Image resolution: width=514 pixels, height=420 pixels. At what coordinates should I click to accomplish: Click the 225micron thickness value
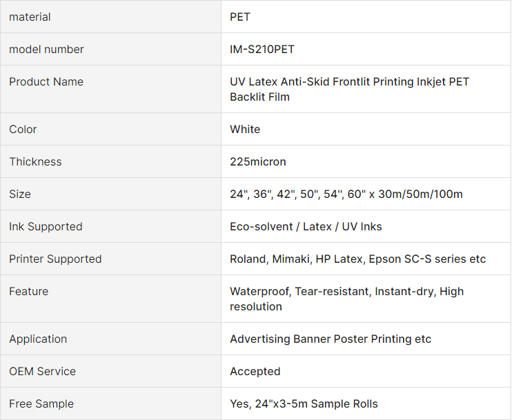pyautogui.click(x=257, y=161)
